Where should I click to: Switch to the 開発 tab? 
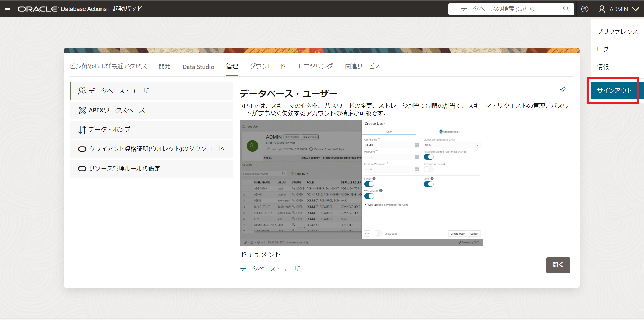click(165, 66)
